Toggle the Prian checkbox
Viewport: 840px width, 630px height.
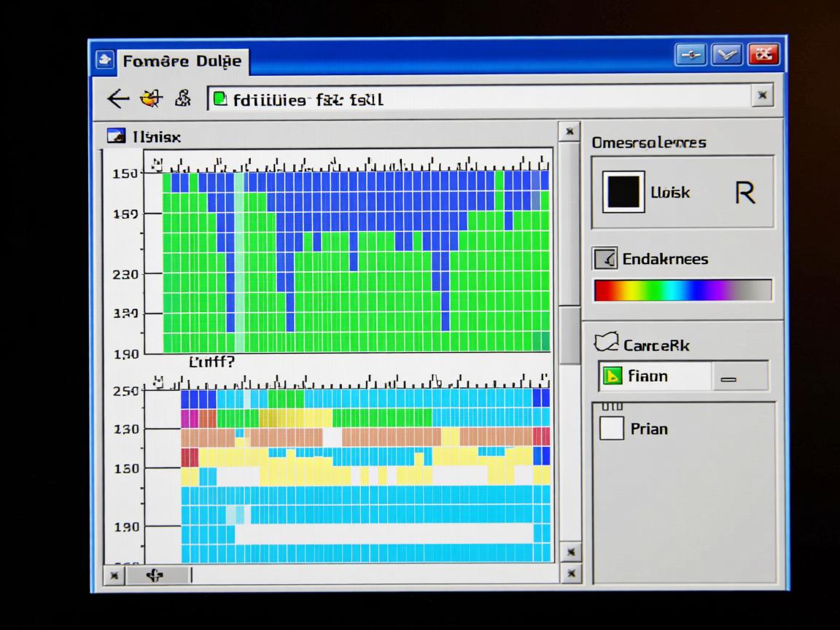[611, 429]
